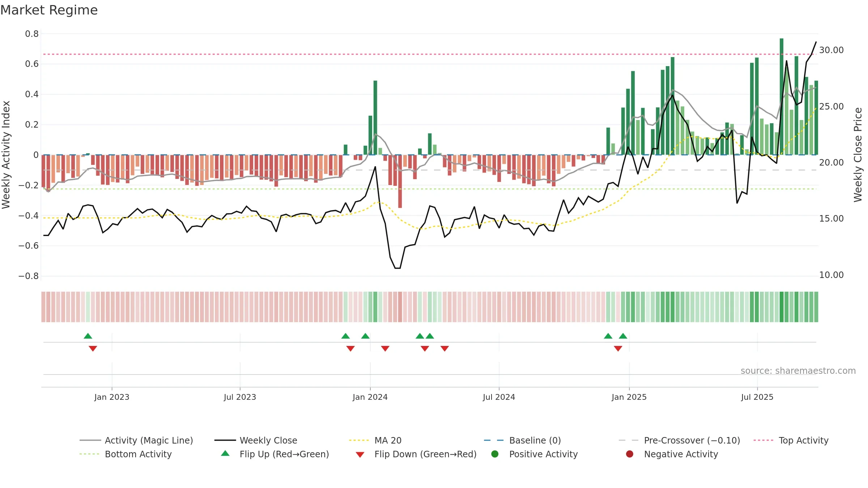Click the MA 20 legend entry

pos(375,440)
